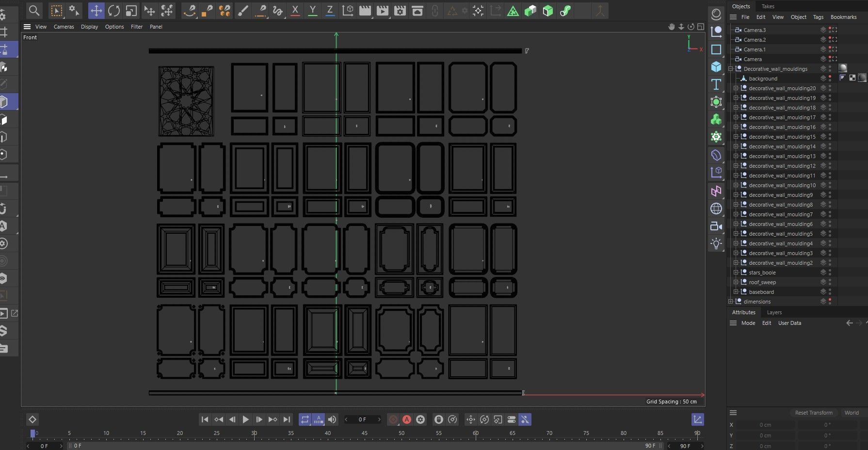Activate the paint brush tool in top toolbar
Screen dimensions: 868x450
(242, 10)
